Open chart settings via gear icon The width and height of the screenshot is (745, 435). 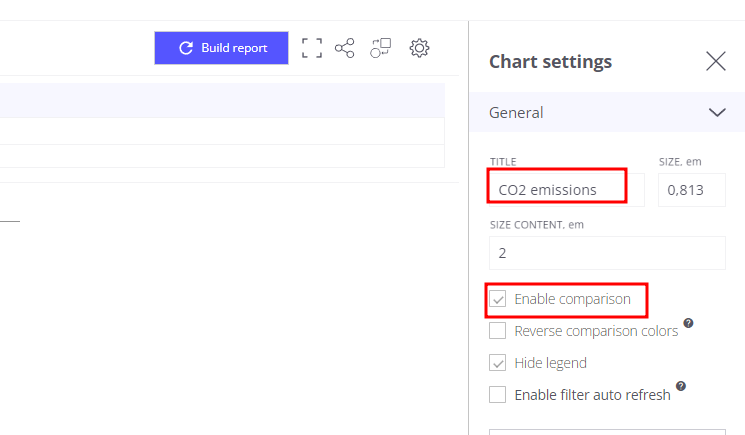coord(419,48)
